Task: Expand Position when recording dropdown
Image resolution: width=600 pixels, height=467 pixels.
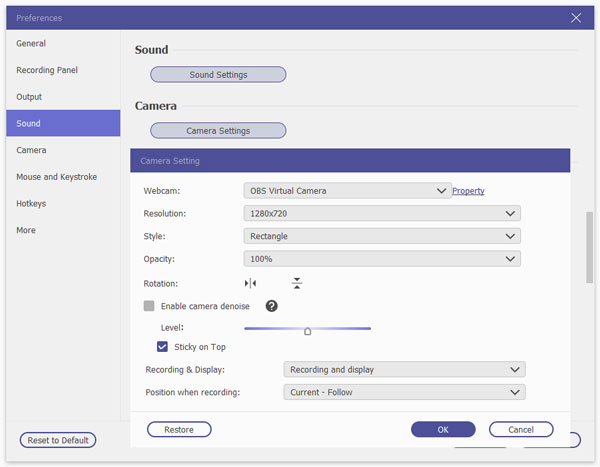Action: pos(404,392)
